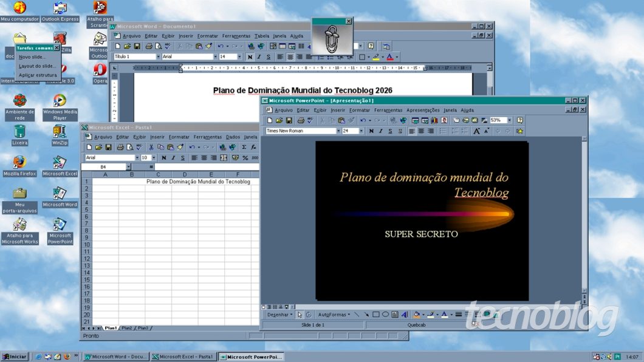Toggle Bold in Word formatting toolbar

(x=250, y=57)
